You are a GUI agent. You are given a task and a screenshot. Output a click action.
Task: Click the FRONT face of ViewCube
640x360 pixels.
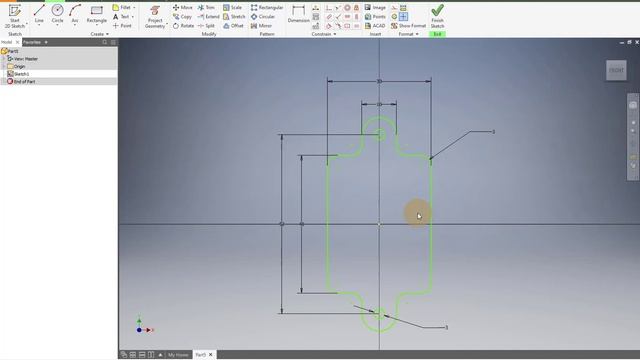616,70
